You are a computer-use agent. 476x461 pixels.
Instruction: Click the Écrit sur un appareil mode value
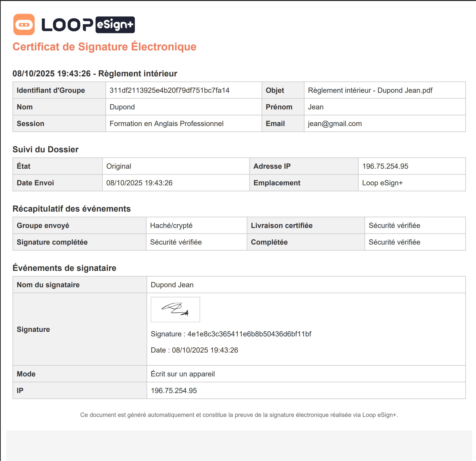pos(183,374)
